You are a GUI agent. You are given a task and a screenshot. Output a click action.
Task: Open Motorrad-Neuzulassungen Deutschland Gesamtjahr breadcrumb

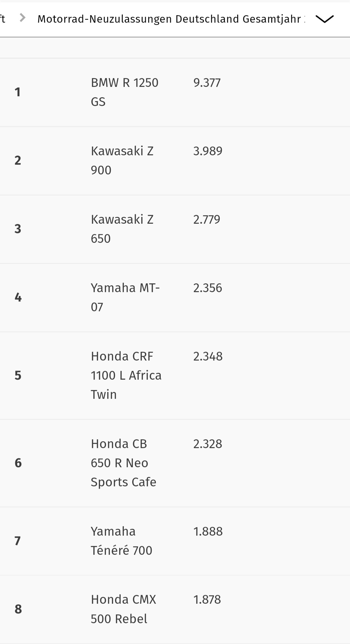pos(171,19)
